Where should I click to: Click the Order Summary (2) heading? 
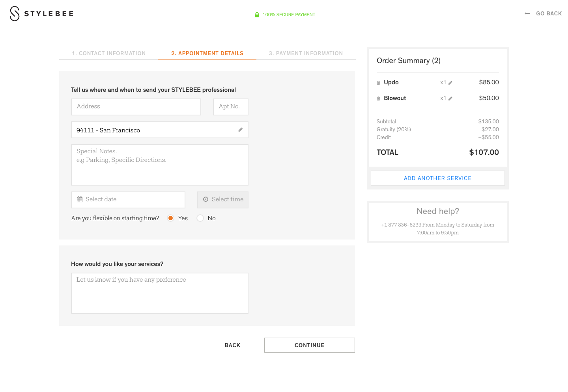[409, 61]
